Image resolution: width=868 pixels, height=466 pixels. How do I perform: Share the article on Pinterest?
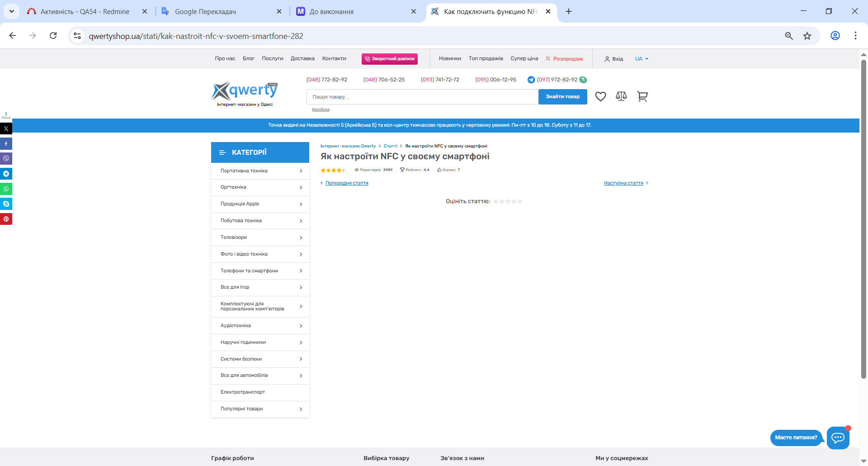(x=6, y=219)
